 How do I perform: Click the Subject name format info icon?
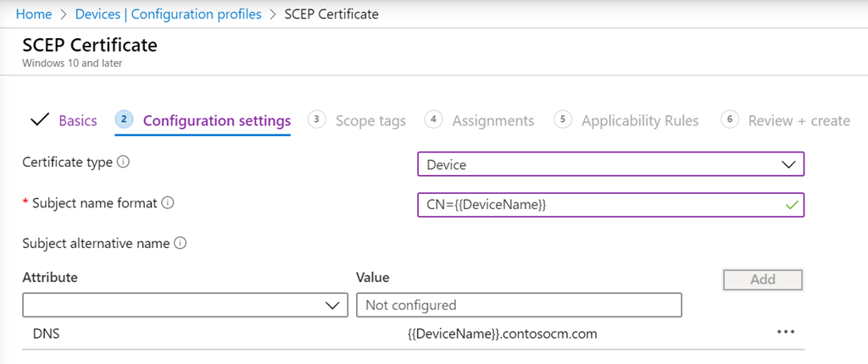tap(167, 203)
